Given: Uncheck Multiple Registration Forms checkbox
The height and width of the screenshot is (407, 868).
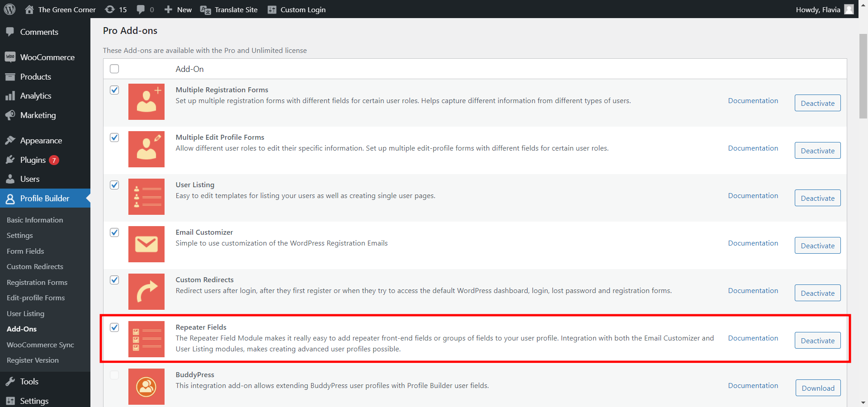Looking at the screenshot, I should pyautogui.click(x=114, y=90).
